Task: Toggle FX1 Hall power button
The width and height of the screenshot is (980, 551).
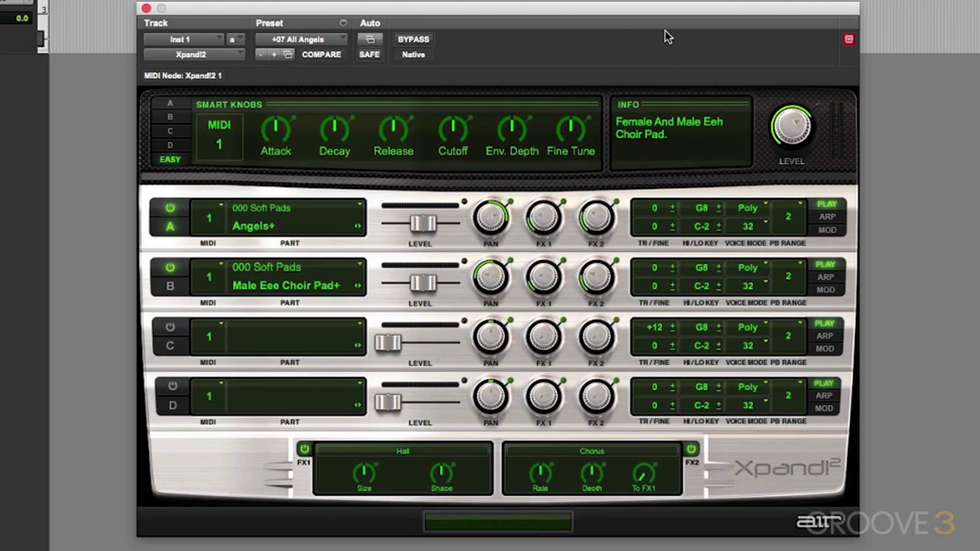Action: tap(304, 449)
